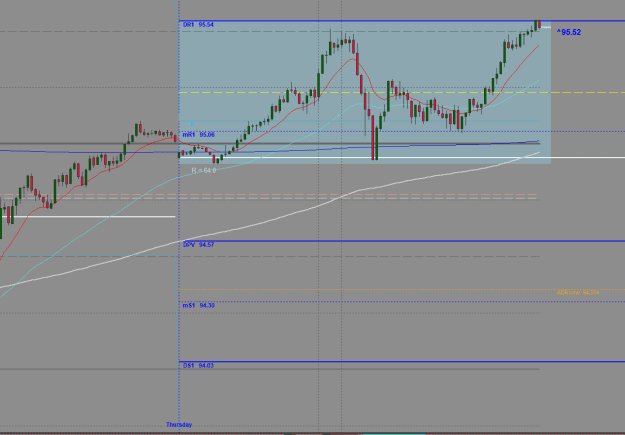625x435 pixels.
Task: Click the 'DS1 94.03' support label
Action: tap(198, 366)
